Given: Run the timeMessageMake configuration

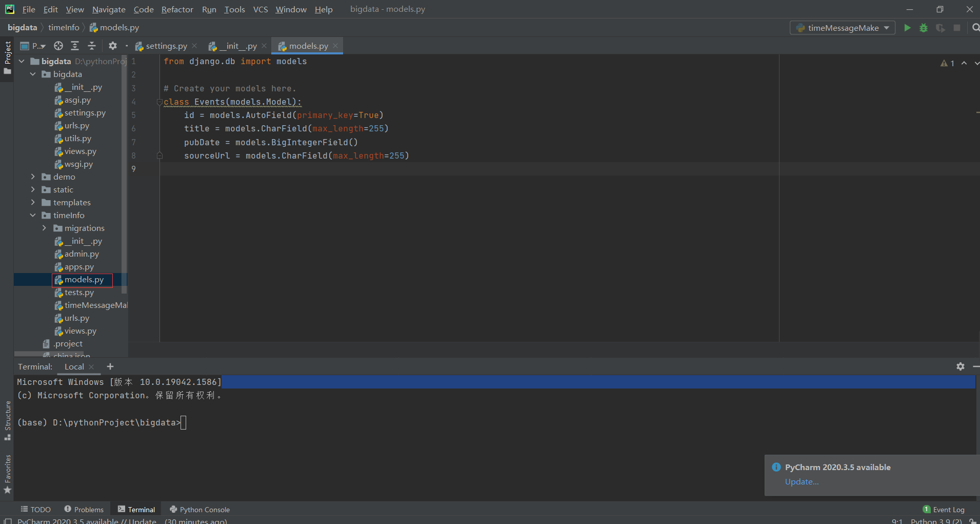Looking at the screenshot, I should click(907, 28).
